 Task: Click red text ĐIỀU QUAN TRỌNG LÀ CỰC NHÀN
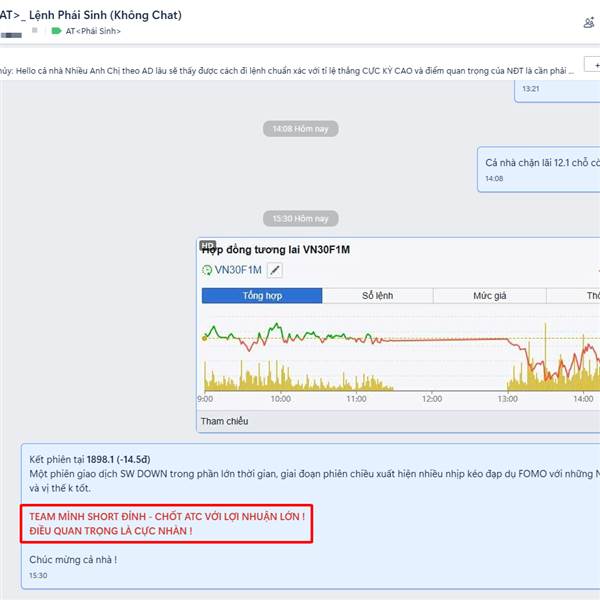[111, 531]
